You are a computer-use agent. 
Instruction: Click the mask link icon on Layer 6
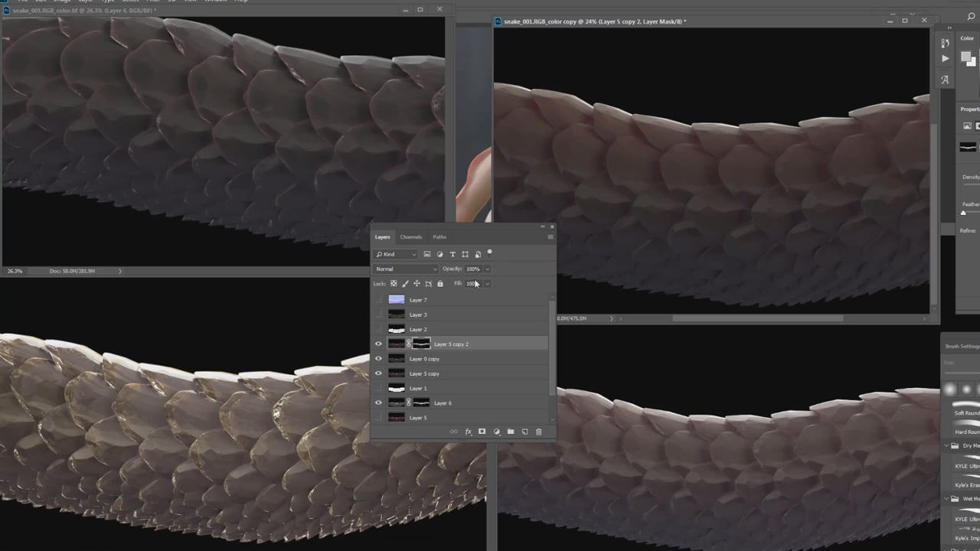[410, 403]
